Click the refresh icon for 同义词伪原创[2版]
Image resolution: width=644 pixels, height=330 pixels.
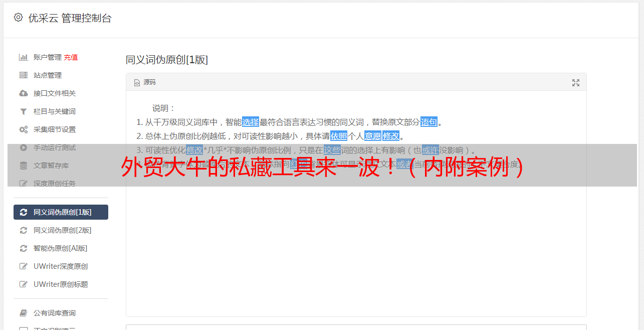23,230
